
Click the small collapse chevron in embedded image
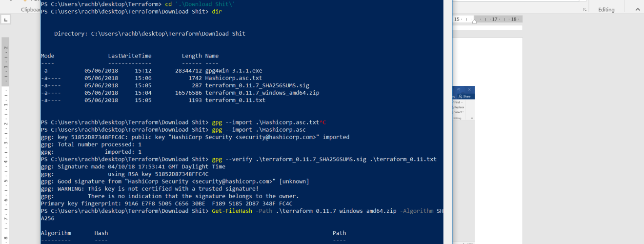(472, 118)
